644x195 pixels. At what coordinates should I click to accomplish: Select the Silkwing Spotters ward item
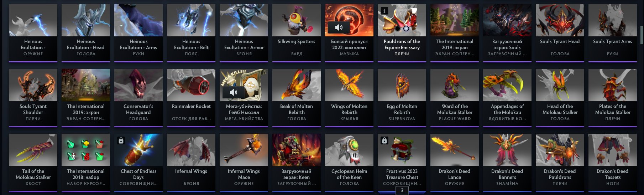(x=297, y=33)
